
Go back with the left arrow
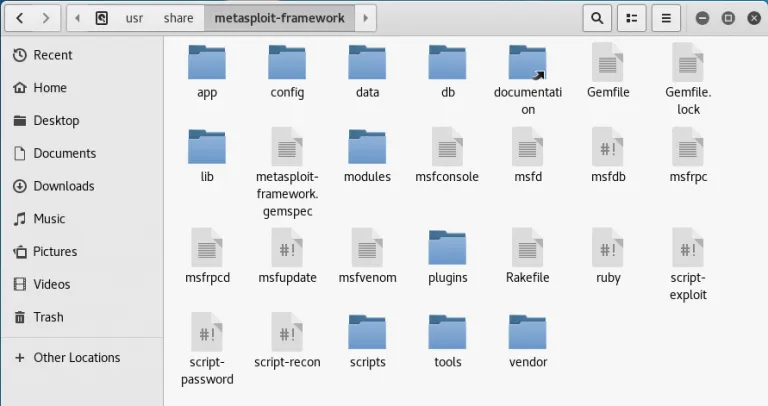coord(20,18)
